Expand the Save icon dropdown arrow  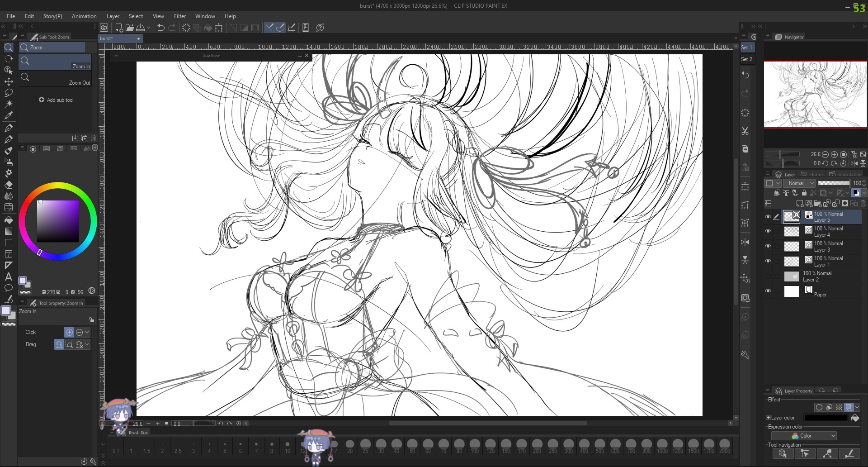coord(148,28)
